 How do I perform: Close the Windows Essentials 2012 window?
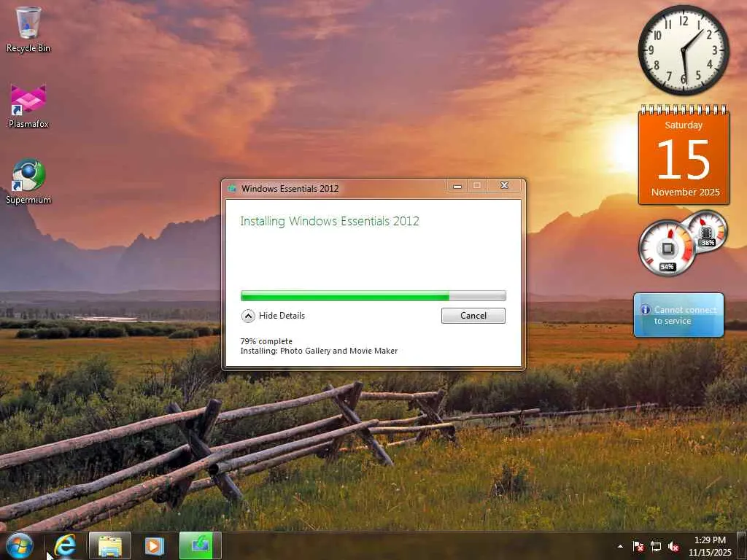tap(505, 185)
